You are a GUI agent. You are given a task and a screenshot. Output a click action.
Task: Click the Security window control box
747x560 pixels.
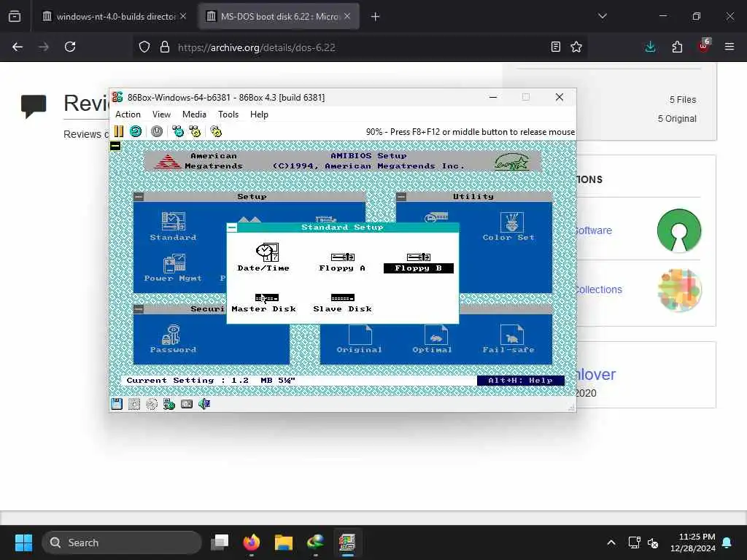coord(139,309)
